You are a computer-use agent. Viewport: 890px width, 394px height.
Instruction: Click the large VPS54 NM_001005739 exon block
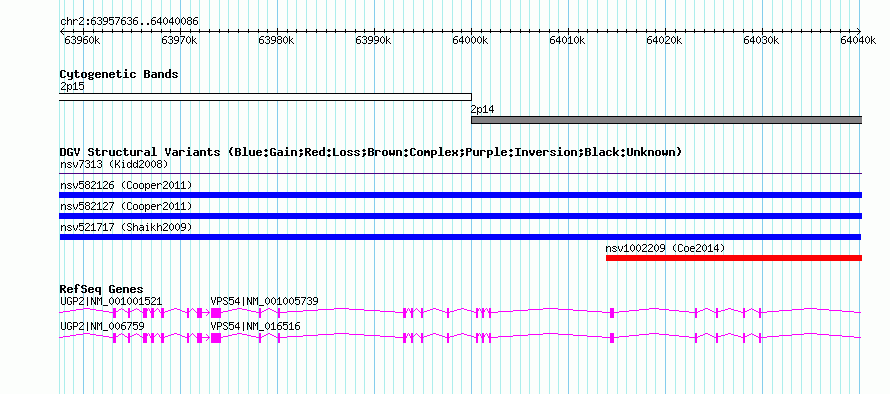pyautogui.click(x=216, y=313)
